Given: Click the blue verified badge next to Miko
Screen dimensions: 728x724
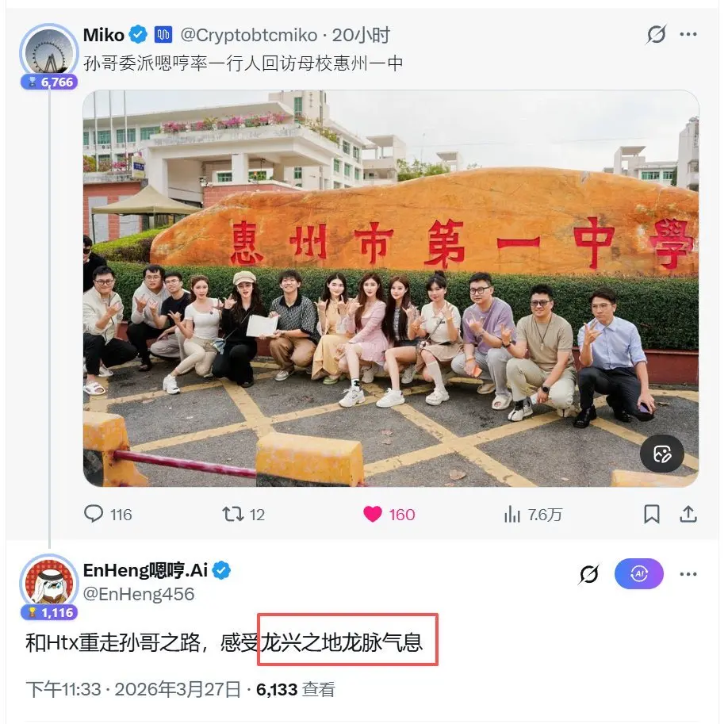Looking at the screenshot, I should click(138, 34).
